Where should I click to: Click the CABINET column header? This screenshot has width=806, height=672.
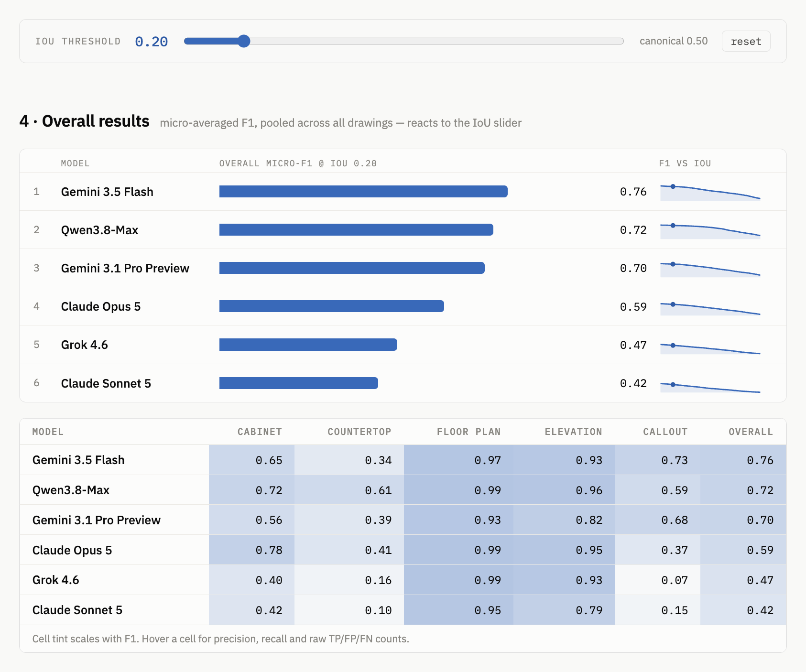tap(260, 432)
